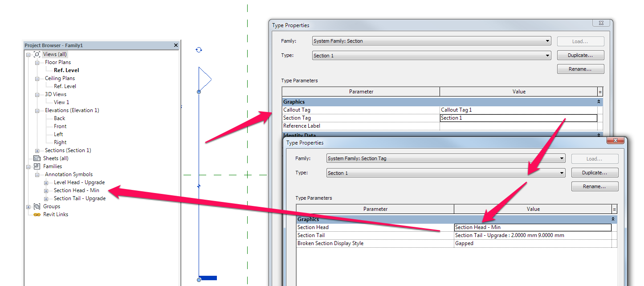
Task: Click the section tail blue bar
Action: pyautogui.click(x=208, y=278)
